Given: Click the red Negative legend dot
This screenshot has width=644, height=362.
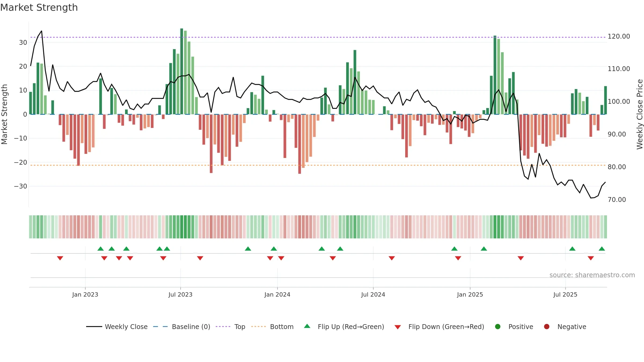Looking at the screenshot, I should [x=547, y=327].
